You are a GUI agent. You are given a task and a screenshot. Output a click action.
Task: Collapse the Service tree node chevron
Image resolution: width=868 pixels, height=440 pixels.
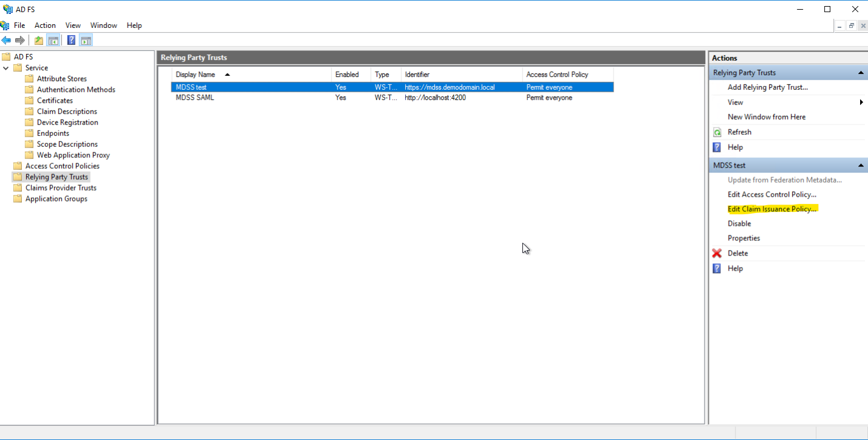pos(6,68)
